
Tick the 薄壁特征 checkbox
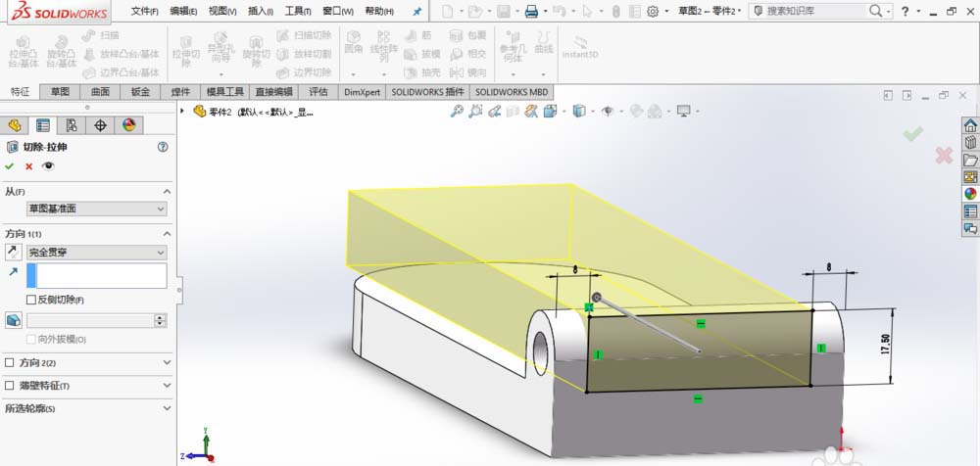coord(9,386)
